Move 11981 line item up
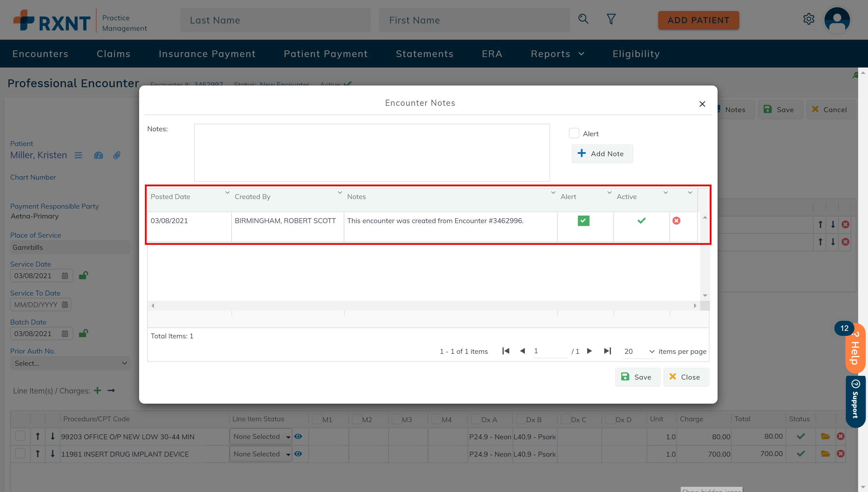 pos(38,454)
